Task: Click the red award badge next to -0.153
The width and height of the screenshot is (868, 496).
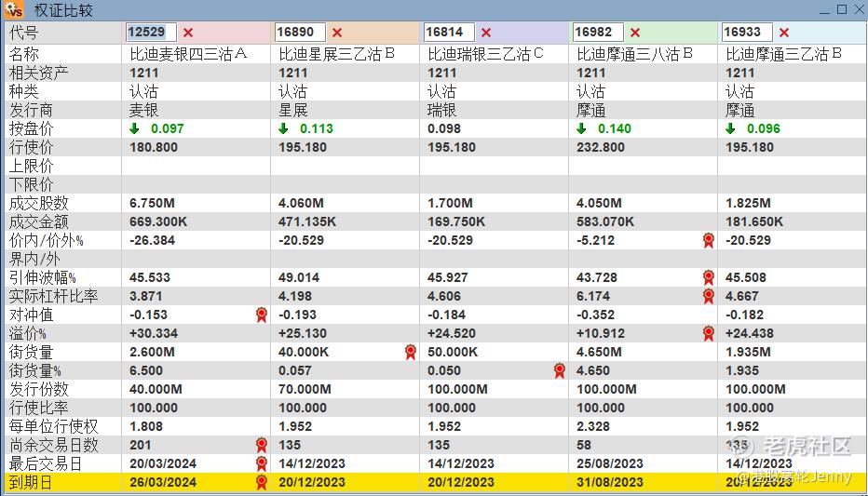Action: [x=262, y=315]
